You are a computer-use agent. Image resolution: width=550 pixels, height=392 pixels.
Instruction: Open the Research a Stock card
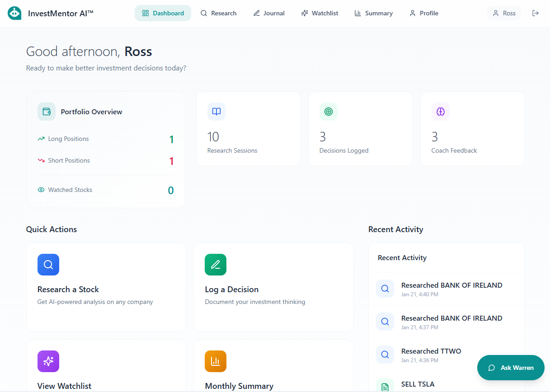pos(106,287)
